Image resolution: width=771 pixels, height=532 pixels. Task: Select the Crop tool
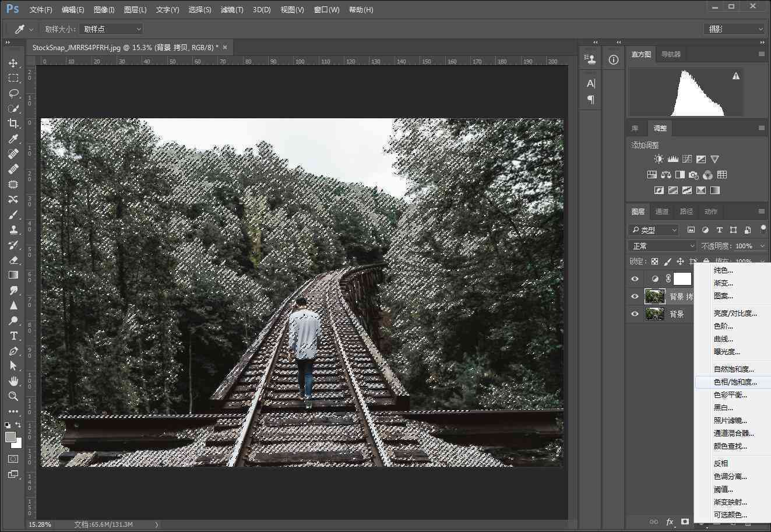click(13, 124)
